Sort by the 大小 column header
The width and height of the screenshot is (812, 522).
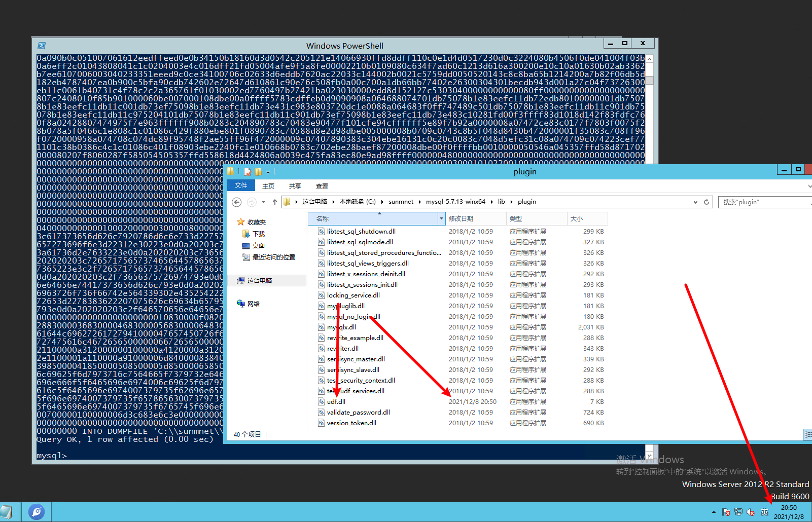pos(587,218)
